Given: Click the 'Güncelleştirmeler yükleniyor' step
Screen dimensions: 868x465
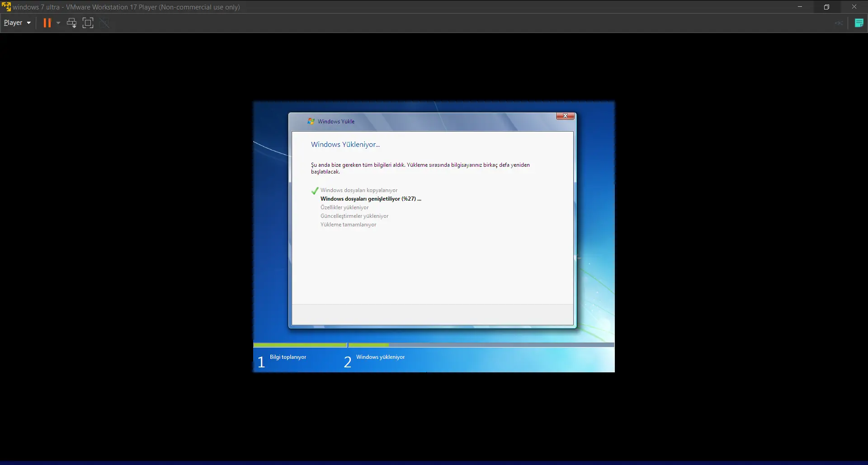Looking at the screenshot, I should tap(354, 216).
